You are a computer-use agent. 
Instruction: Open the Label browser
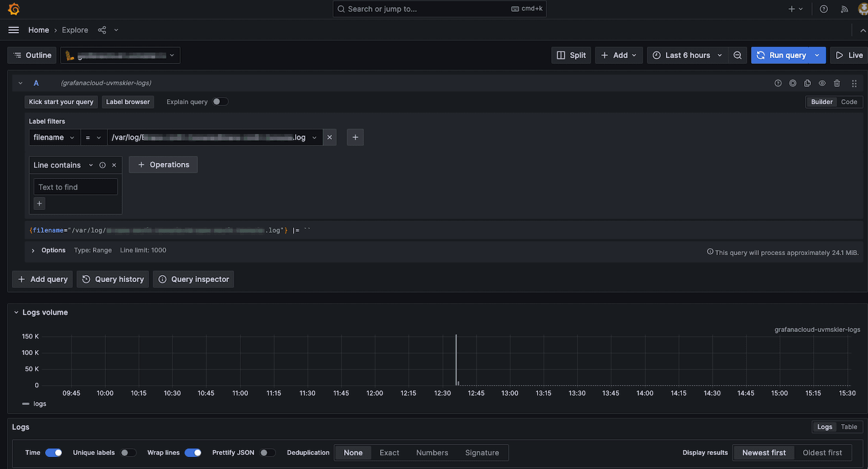click(x=128, y=102)
